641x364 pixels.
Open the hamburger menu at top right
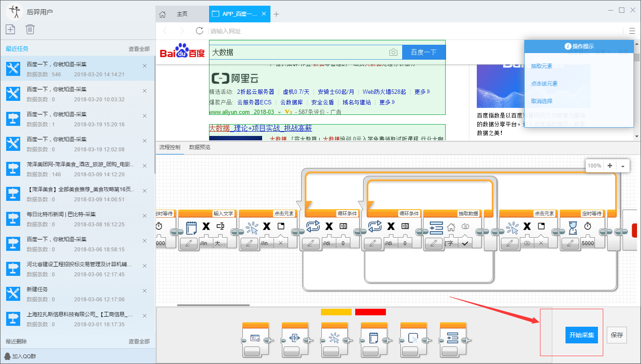pyautogui.click(x=632, y=31)
